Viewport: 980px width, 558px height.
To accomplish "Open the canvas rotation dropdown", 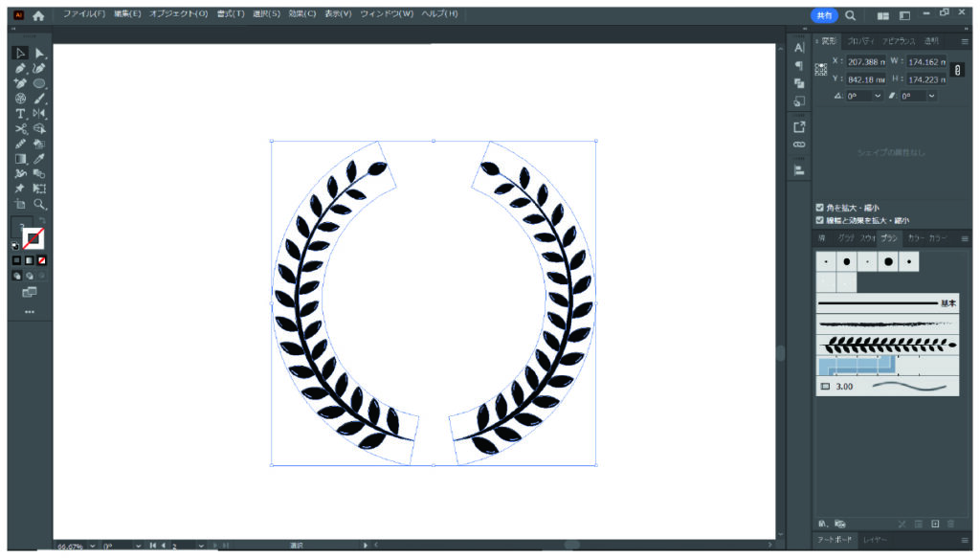I will click(138, 546).
